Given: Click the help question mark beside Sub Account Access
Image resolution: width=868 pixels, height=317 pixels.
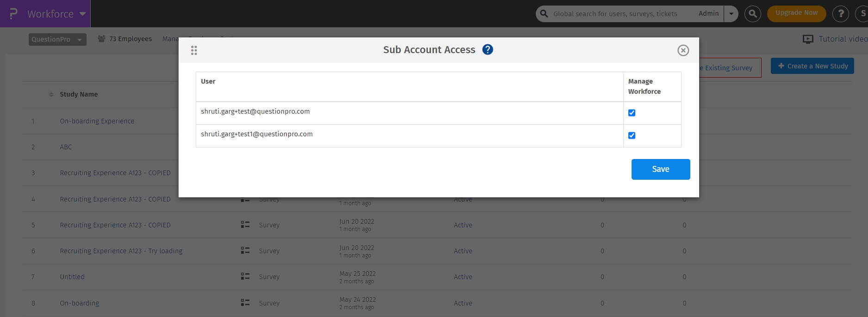Looking at the screenshot, I should click(x=487, y=49).
